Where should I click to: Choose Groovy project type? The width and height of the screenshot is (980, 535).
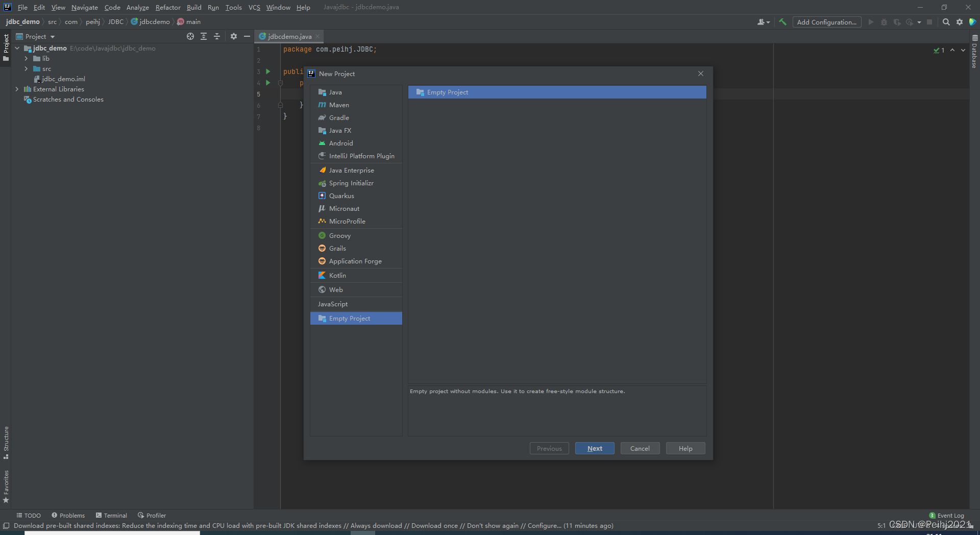[356, 235]
